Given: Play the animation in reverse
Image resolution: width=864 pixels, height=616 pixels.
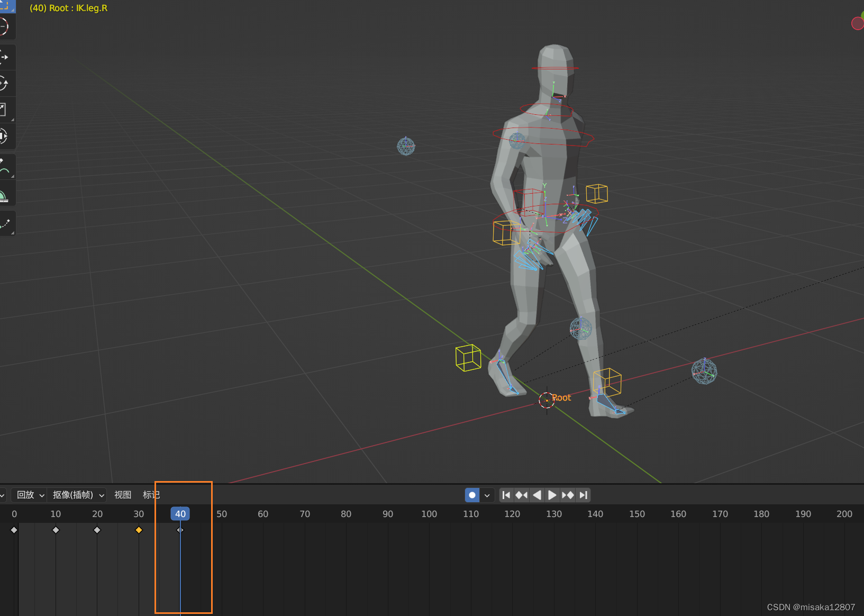Looking at the screenshot, I should pyautogui.click(x=537, y=495).
